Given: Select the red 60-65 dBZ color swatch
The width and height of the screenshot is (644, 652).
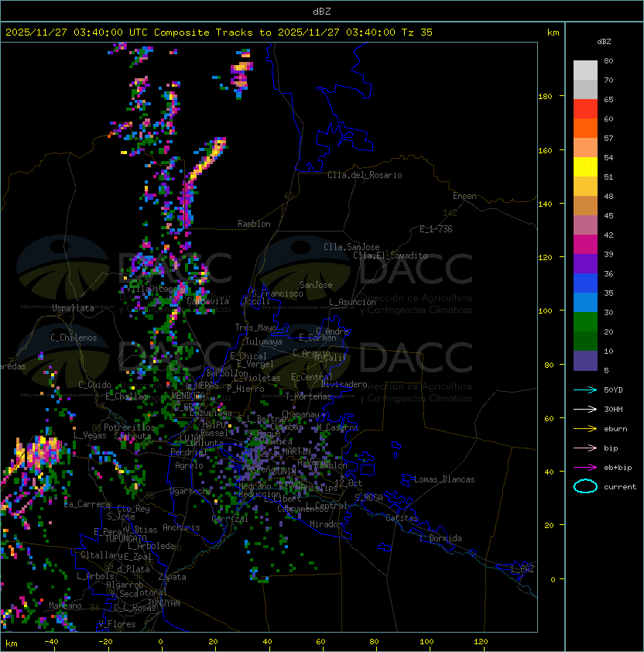Looking at the screenshot, I should click(x=585, y=109).
